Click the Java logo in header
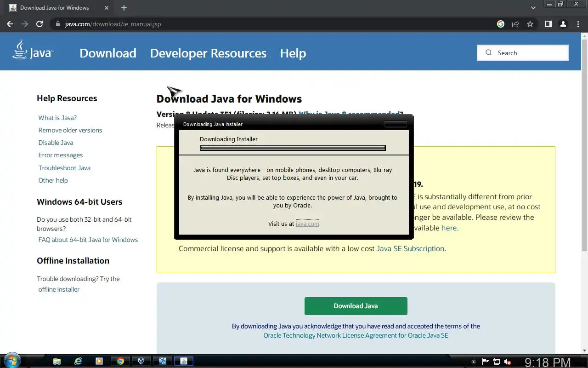Viewport: 588px width, 368px height. click(33, 50)
